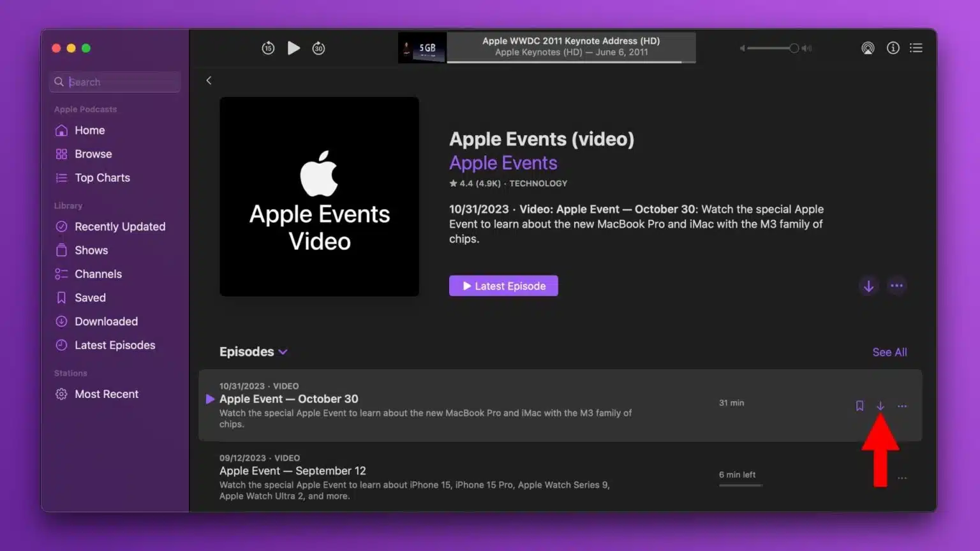This screenshot has width=980, height=551.
Task: Click the Saved bookmark sidebar icon
Action: tap(61, 298)
